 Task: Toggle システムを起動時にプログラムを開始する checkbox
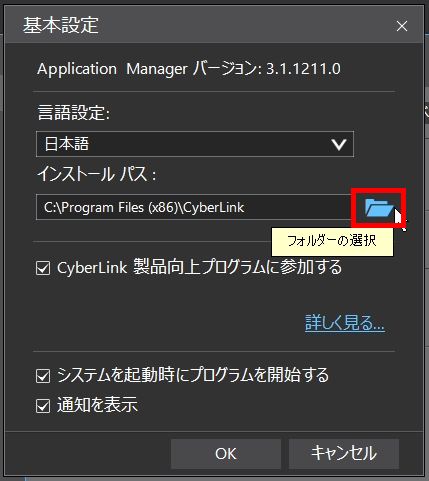(x=43, y=376)
